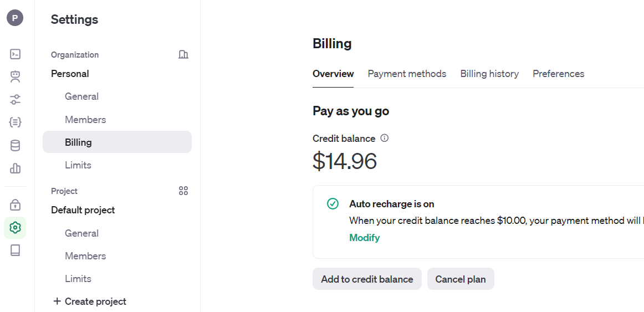Switch to the Billing history tab

coord(489,74)
